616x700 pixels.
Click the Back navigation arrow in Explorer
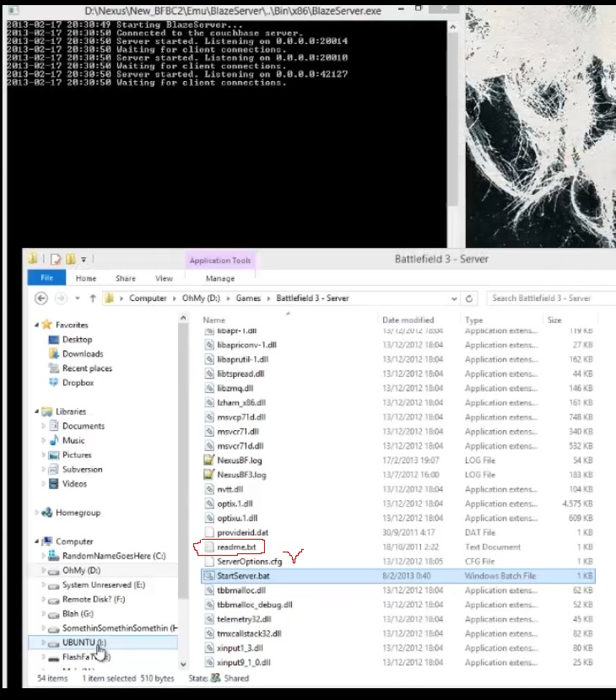coord(41,299)
